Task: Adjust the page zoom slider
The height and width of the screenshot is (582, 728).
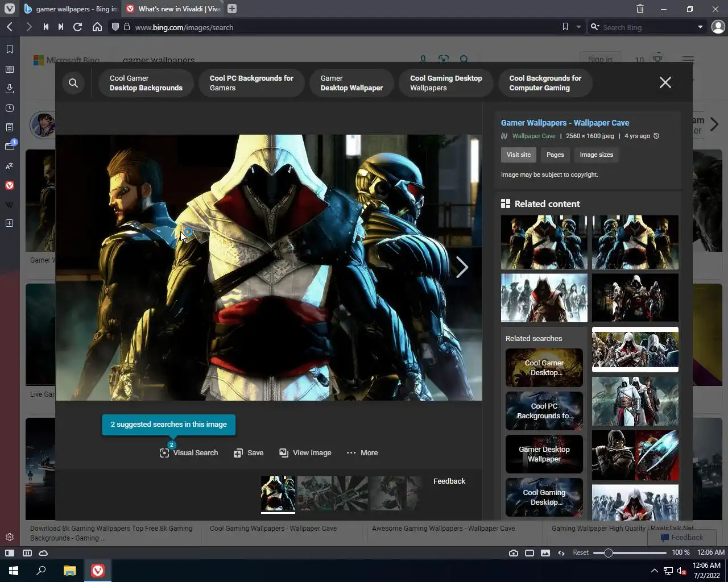Action: point(630,552)
